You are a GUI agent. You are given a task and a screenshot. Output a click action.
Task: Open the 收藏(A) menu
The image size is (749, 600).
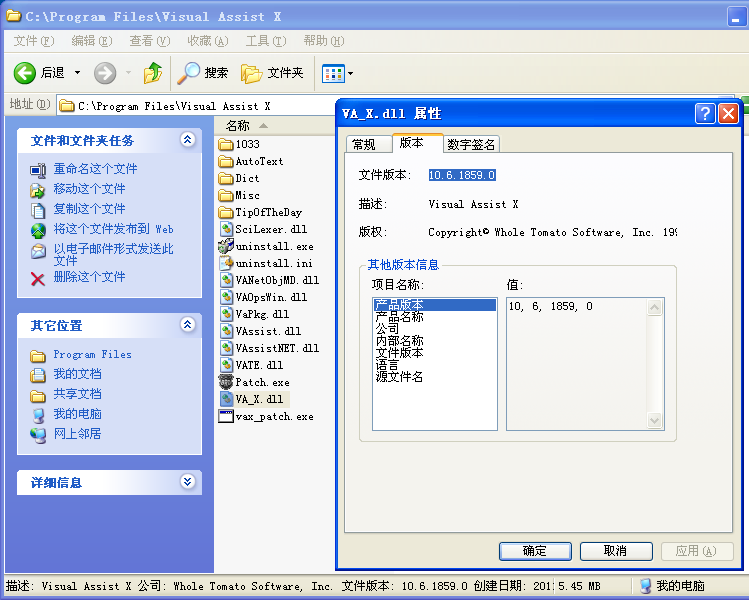[x=207, y=41]
